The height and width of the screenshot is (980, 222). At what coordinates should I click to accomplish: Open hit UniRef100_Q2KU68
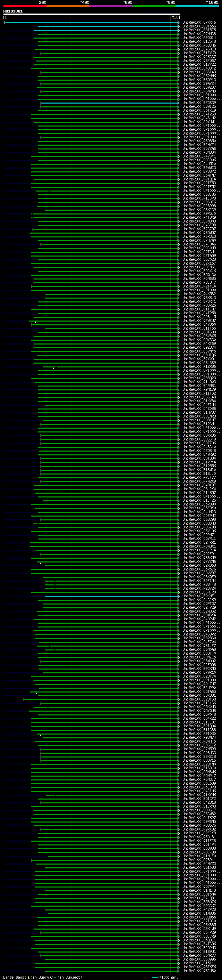pyautogui.click(x=199, y=565)
